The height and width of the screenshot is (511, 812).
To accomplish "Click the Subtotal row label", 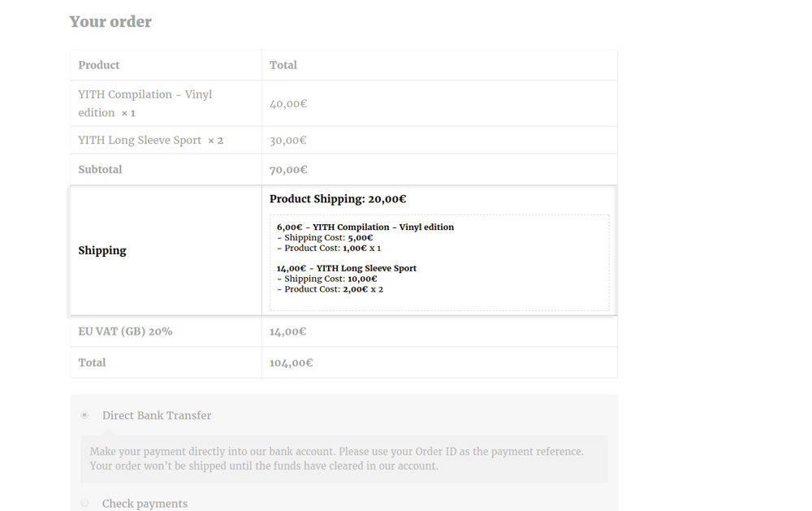I will click(x=100, y=170).
